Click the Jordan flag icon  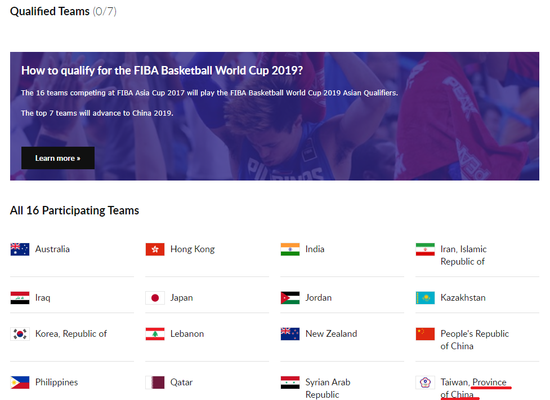coord(290,298)
